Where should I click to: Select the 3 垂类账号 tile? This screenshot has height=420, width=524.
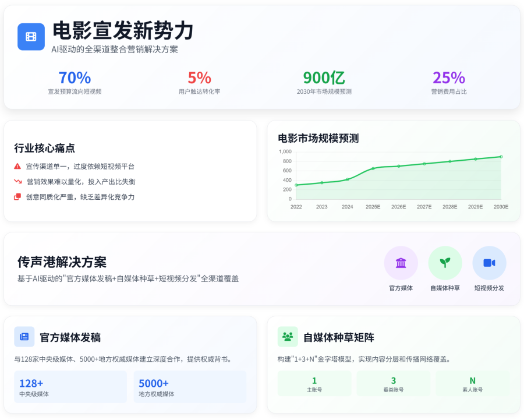point(394,384)
